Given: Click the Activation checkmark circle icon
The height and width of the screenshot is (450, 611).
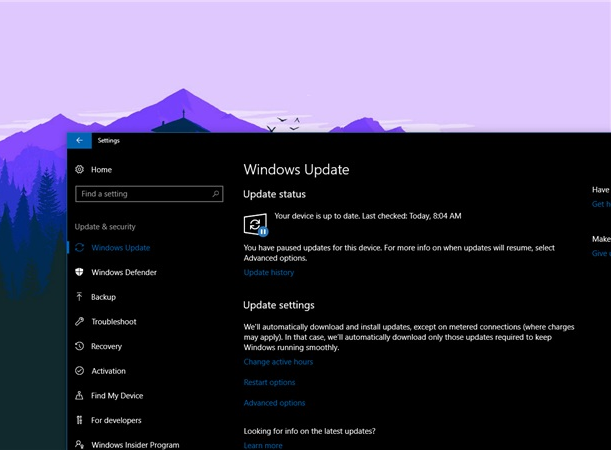Looking at the screenshot, I should pyautogui.click(x=79, y=371).
